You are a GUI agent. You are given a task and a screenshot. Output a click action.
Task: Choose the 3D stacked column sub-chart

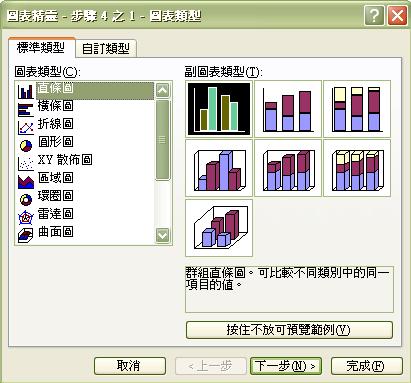point(288,168)
